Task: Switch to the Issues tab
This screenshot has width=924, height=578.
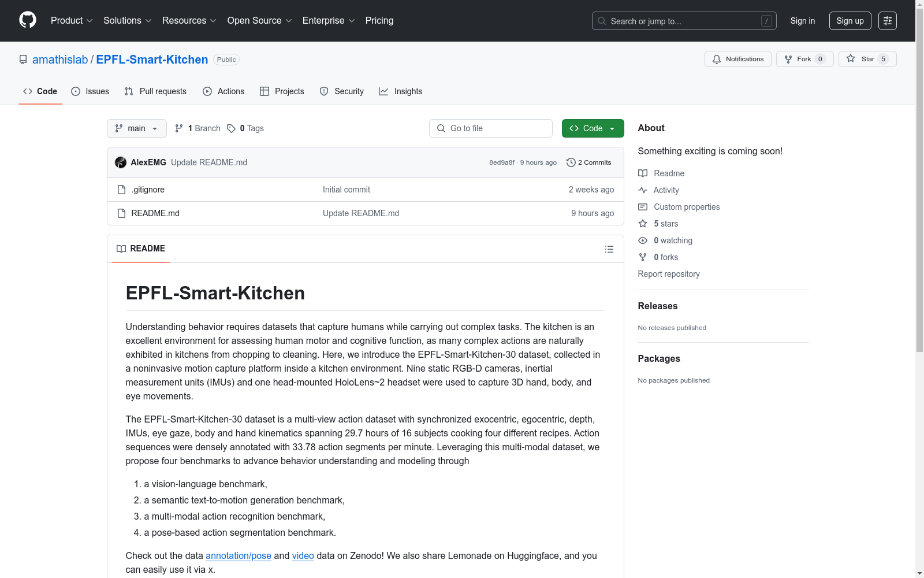Action: pos(90,91)
